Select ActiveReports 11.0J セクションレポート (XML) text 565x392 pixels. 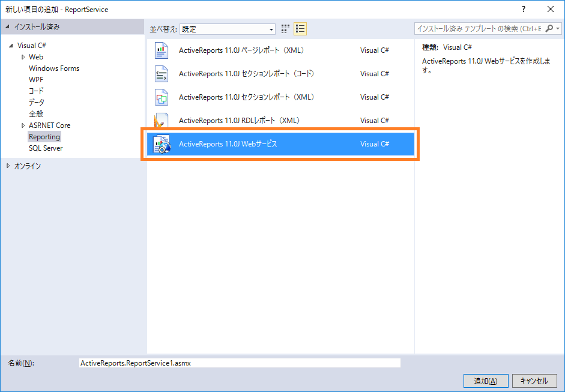pyautogui.click(x=247, y=97)
